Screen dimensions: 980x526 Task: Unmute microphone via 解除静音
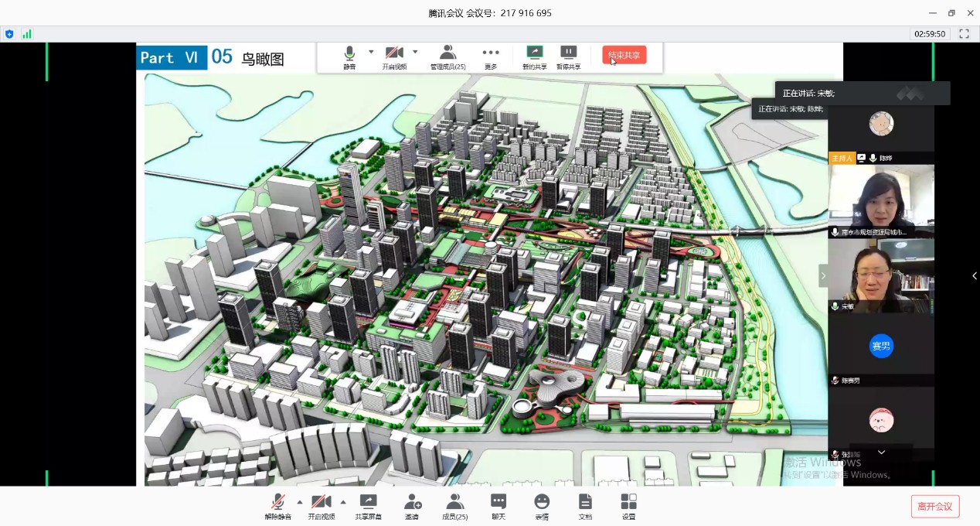point(277,506)
